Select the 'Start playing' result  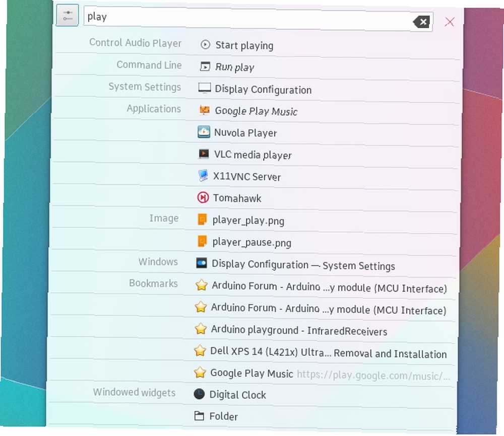(244, 46)
